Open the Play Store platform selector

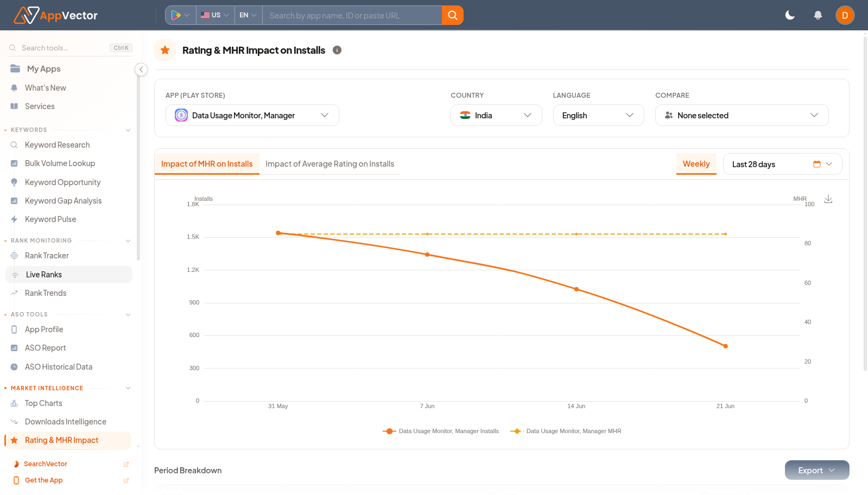[180, 15]
